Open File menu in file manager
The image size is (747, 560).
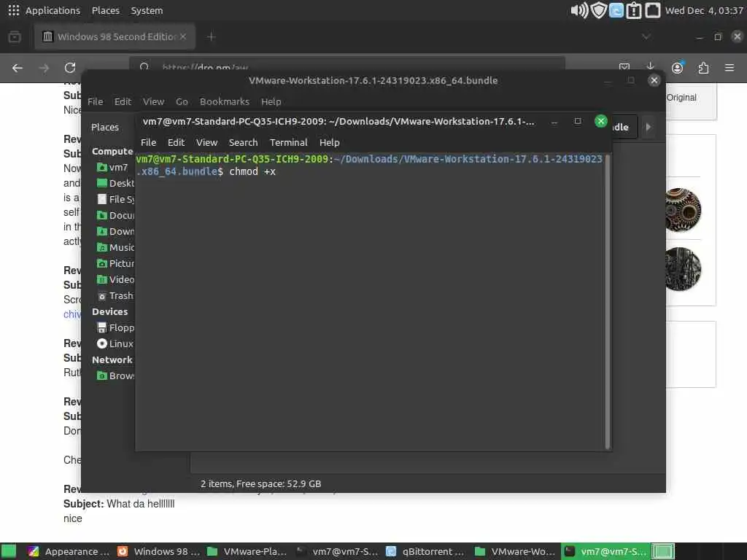click(x=96, y=101)
